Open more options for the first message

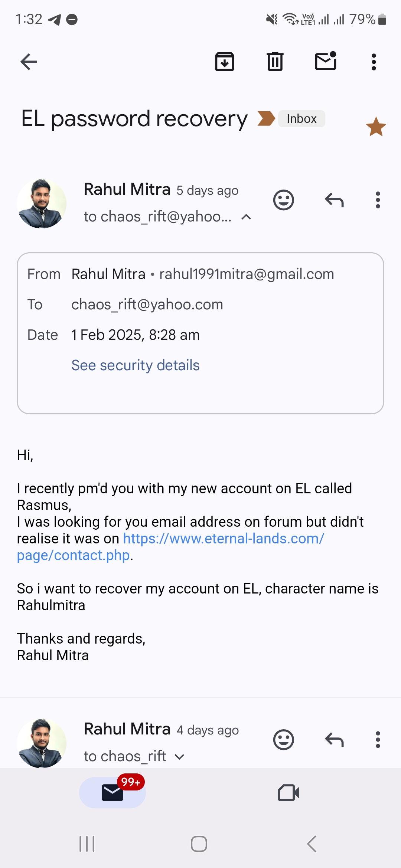[x=378, y=200]
